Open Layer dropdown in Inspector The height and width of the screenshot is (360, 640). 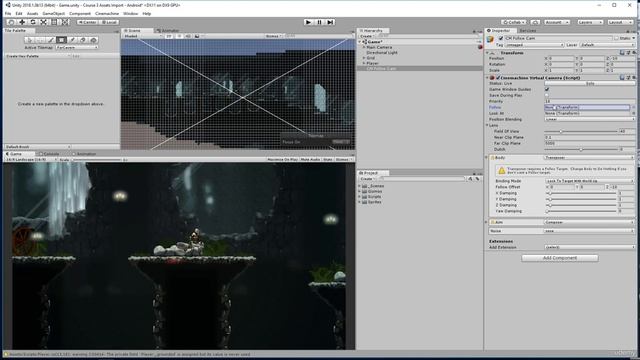[607, 45]
